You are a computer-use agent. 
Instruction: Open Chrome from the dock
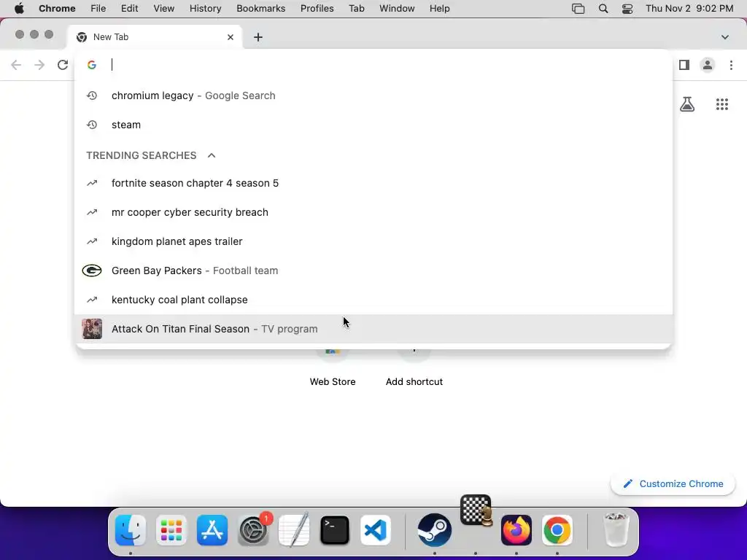pos(557,530)
